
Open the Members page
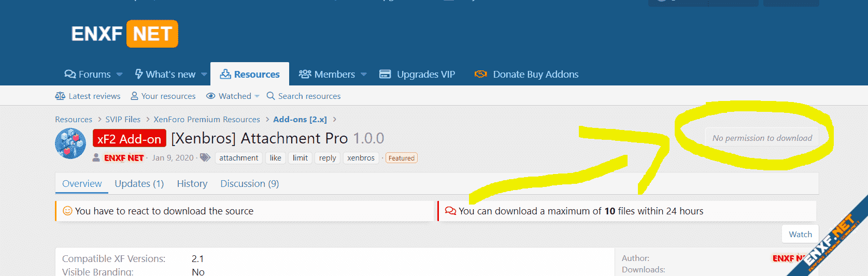(x=327, y=74)
